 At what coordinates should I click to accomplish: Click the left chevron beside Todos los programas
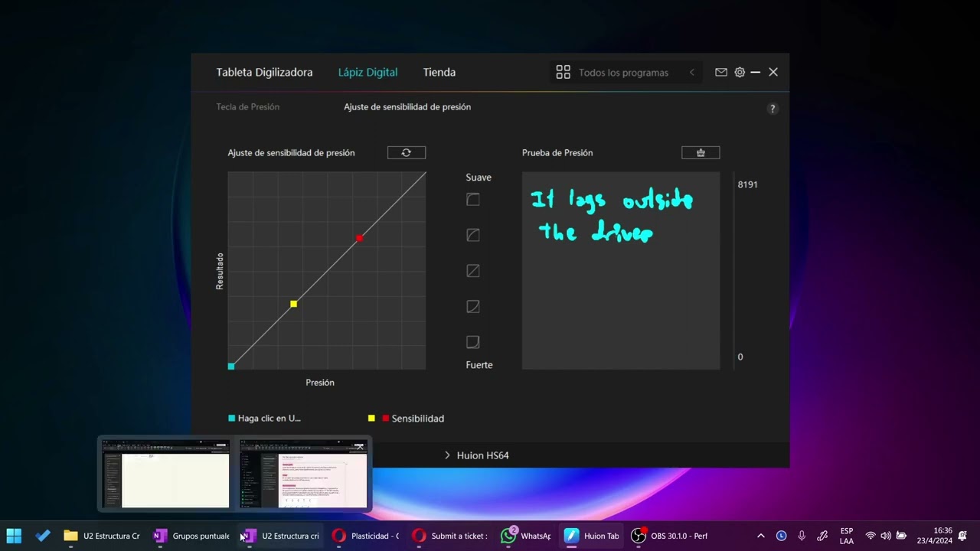point(691,73)
